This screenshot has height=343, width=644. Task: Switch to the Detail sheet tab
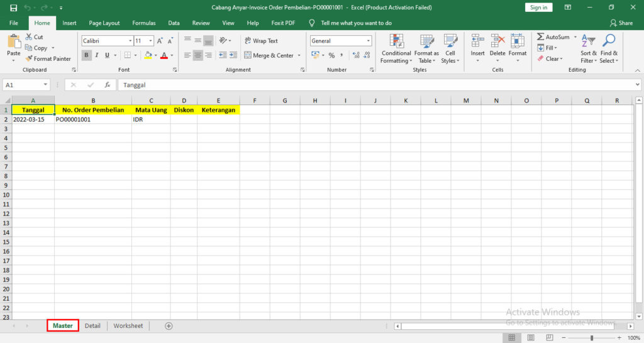pyautogui.click(x=92, y=326)
